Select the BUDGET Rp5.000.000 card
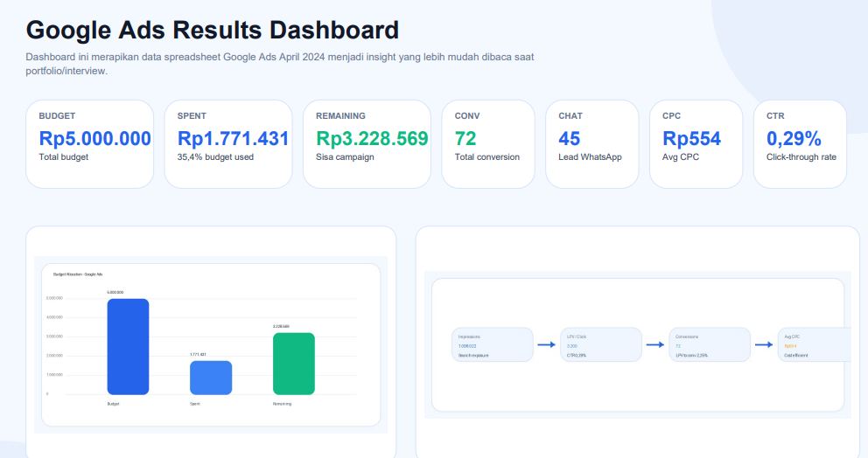This screenshot has height=458, width=868. [89, 144]
